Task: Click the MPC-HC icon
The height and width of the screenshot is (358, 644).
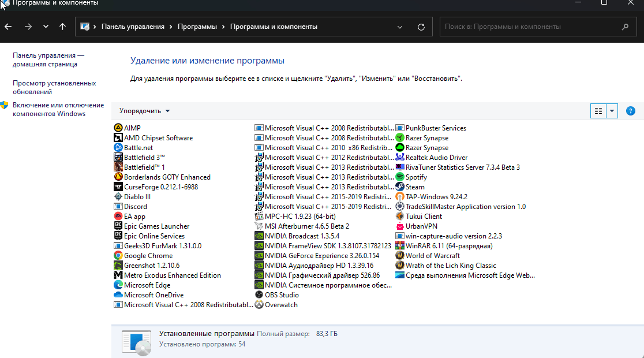Action: pyautogui.click(x=259, y=216)
